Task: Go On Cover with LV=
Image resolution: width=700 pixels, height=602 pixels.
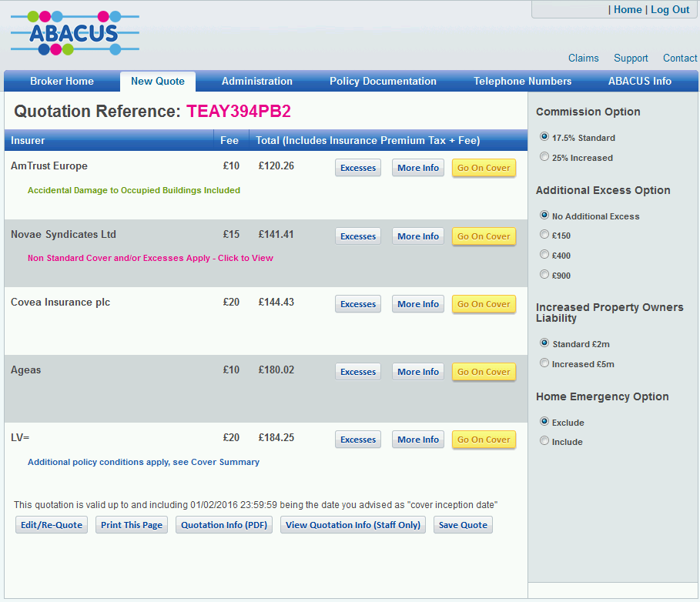Action: click(x=484, y=440)
